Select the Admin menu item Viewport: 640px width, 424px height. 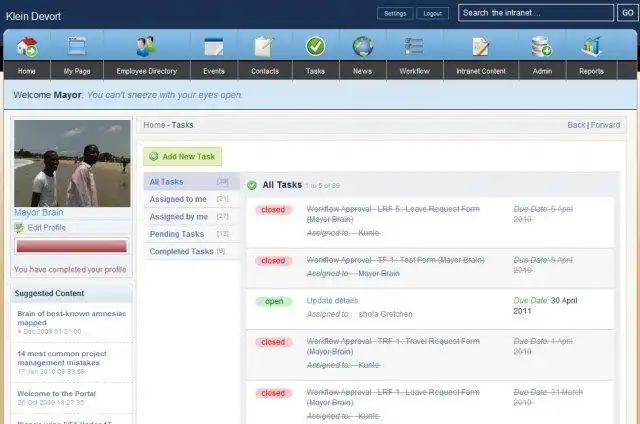pos(542,71)
